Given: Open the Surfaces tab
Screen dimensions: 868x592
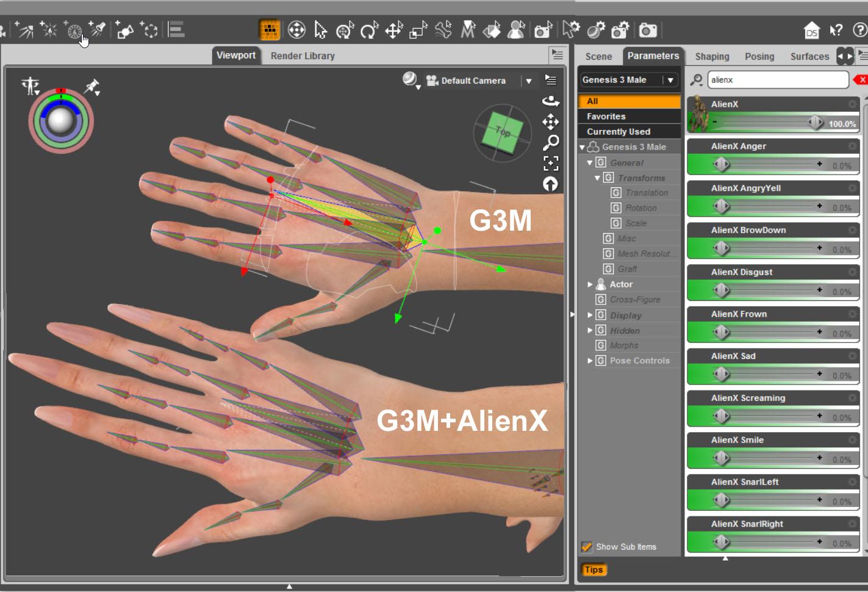Looking at the screenshot, I should pyautogui.click(x=809, y=56).
